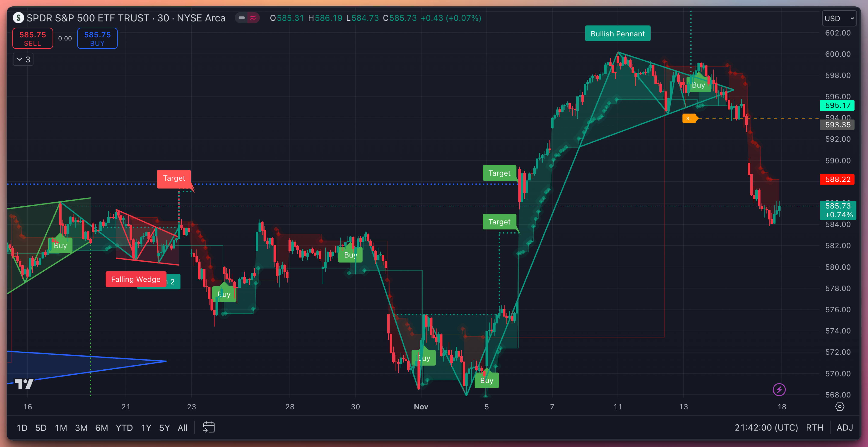
Task: Select the Bullish Pennant pattern label
Action: (618, 33)
